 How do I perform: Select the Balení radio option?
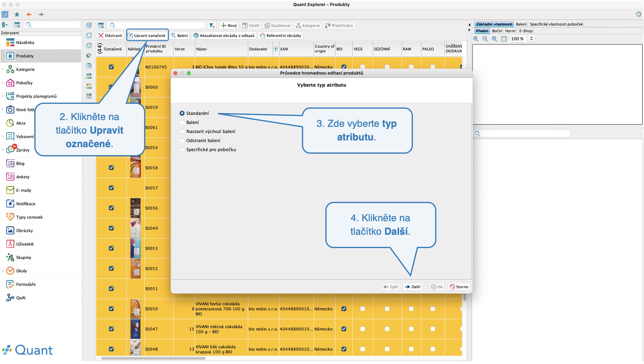182,122
